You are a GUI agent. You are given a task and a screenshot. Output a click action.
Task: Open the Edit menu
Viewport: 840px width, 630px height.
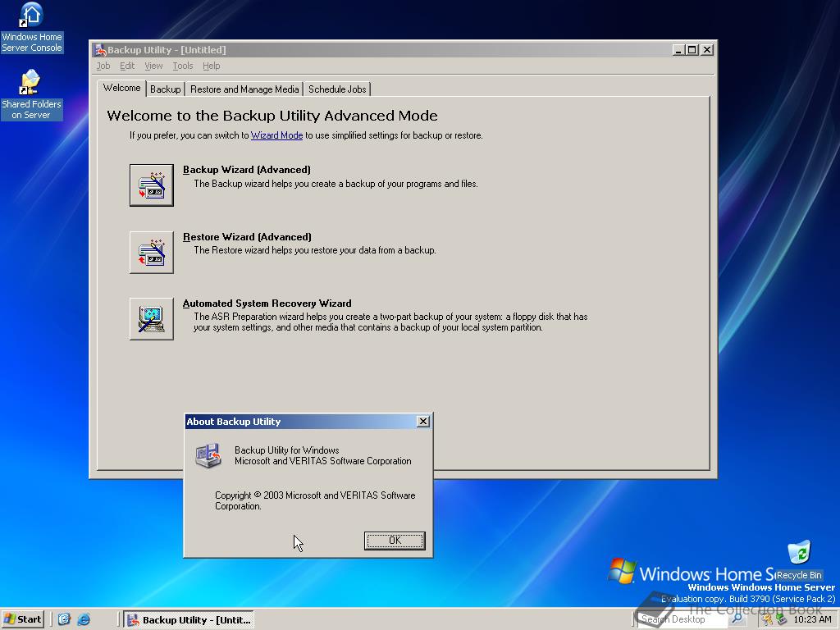coord(127,66)
